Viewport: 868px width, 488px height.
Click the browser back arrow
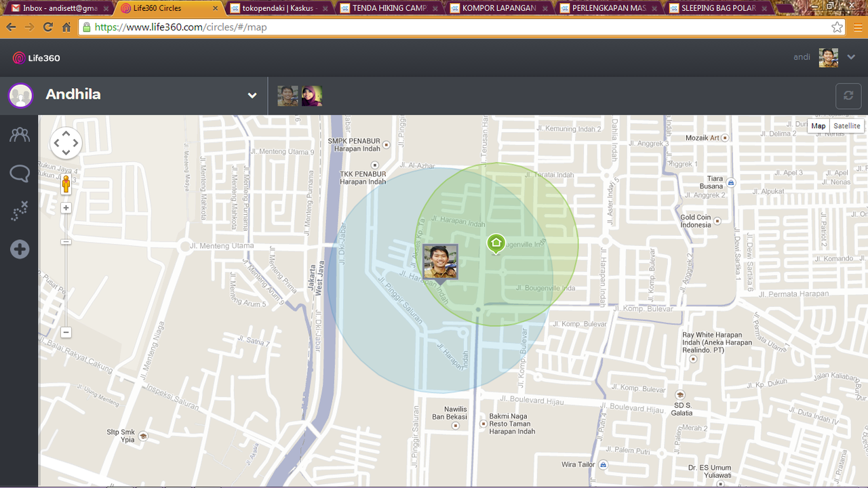[x=11, y=27]
